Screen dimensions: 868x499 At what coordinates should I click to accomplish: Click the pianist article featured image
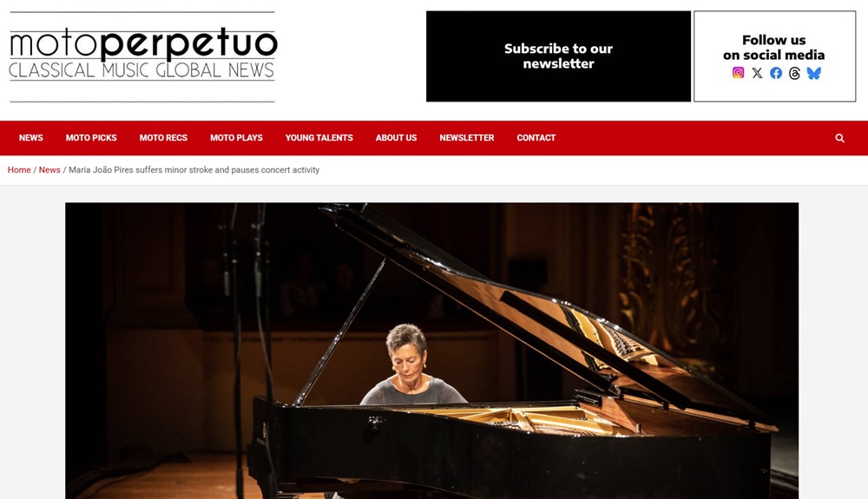click(431, 351)
